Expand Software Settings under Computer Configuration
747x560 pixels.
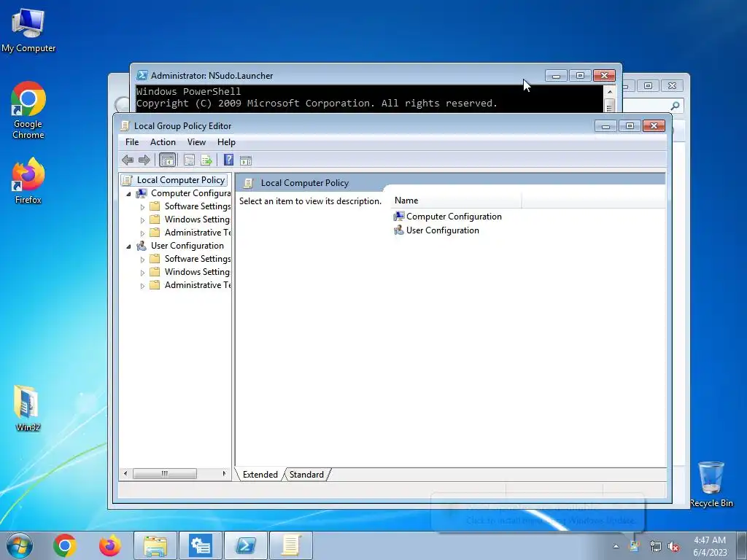pos(142,207)
